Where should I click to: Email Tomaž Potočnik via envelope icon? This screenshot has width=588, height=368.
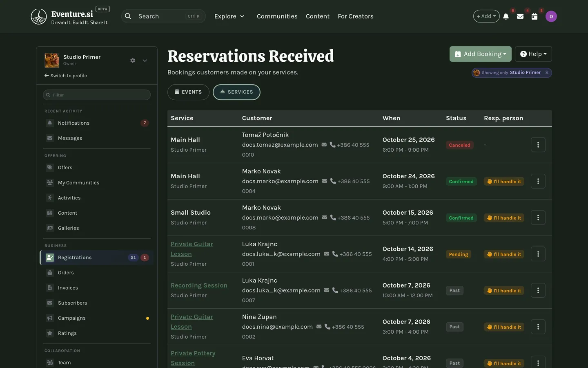324,145
